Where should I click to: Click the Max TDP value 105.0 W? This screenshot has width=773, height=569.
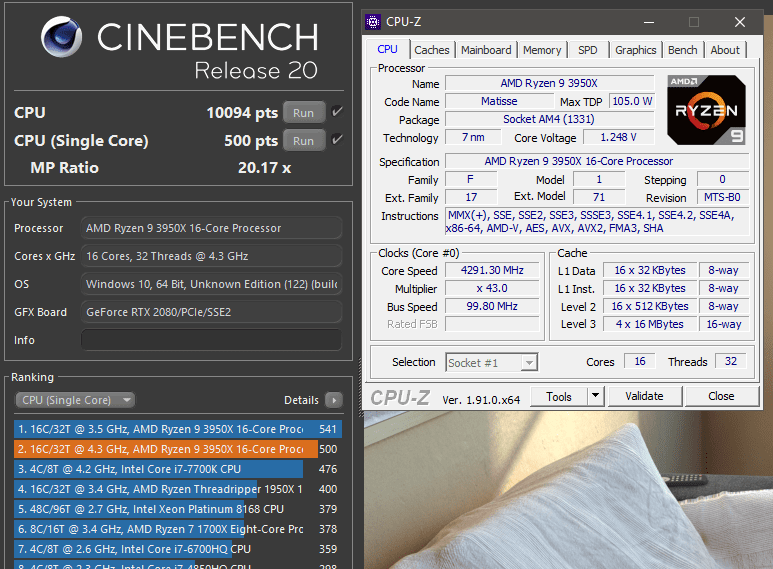632,101
